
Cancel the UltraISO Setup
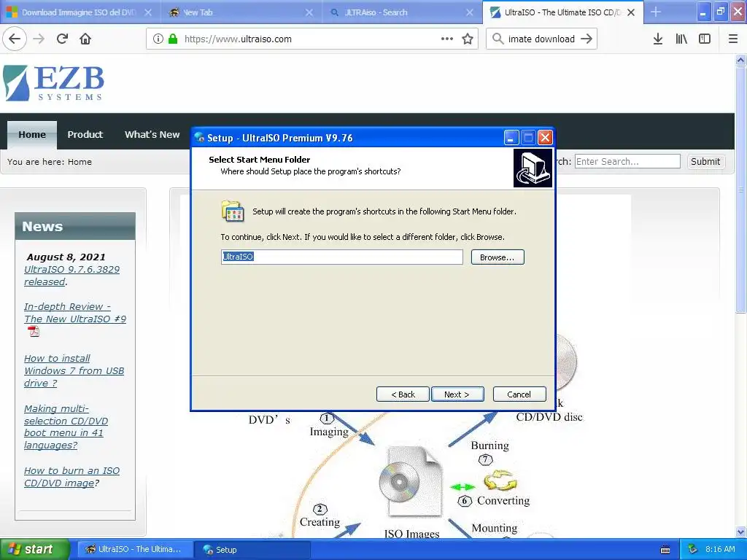tap(519, 394)
